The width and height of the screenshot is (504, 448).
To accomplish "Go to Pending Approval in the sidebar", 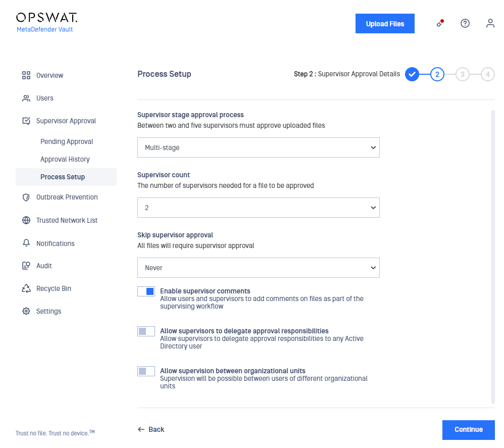I will (x=67, y=141).
